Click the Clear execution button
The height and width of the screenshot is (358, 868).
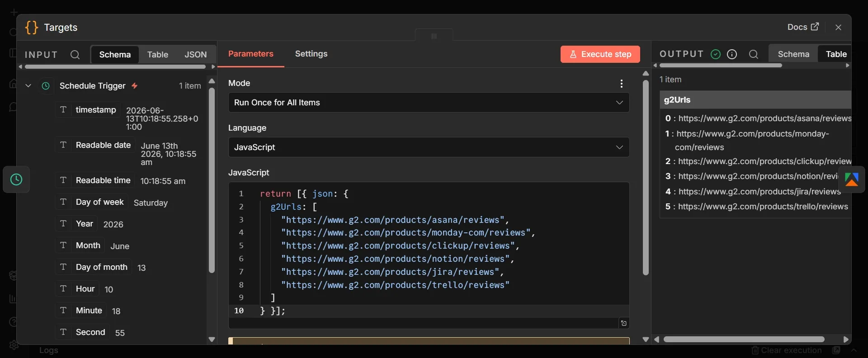pos(787,350)
